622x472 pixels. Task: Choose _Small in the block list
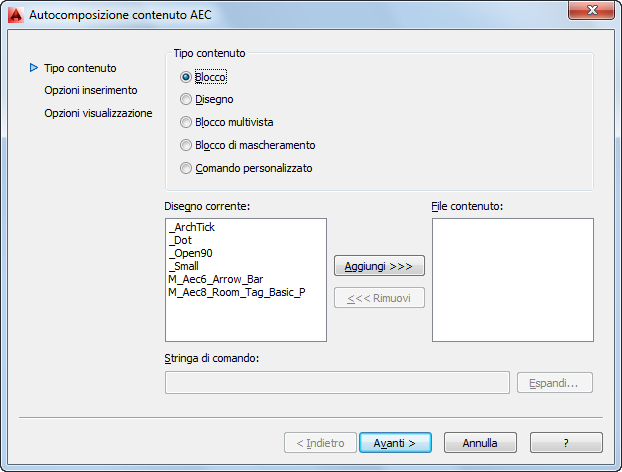pyautogui.click(x=184, y=266)
